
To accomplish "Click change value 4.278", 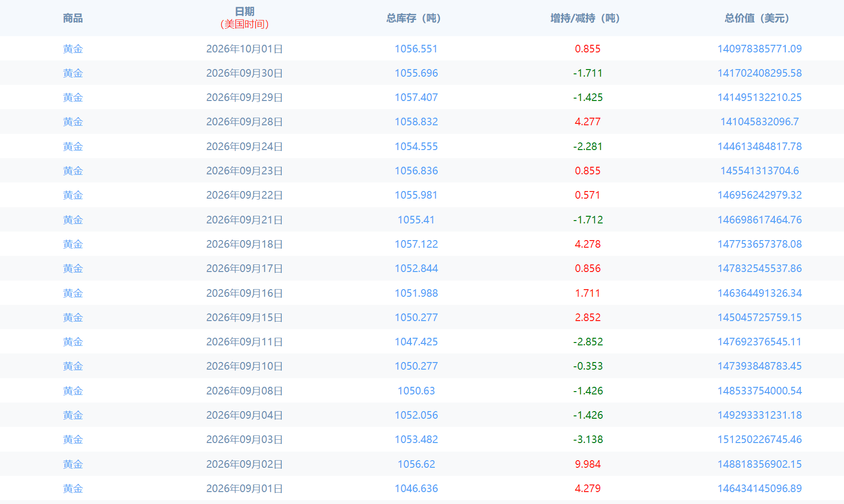I will pyautogui.click(x=588, y=244).
